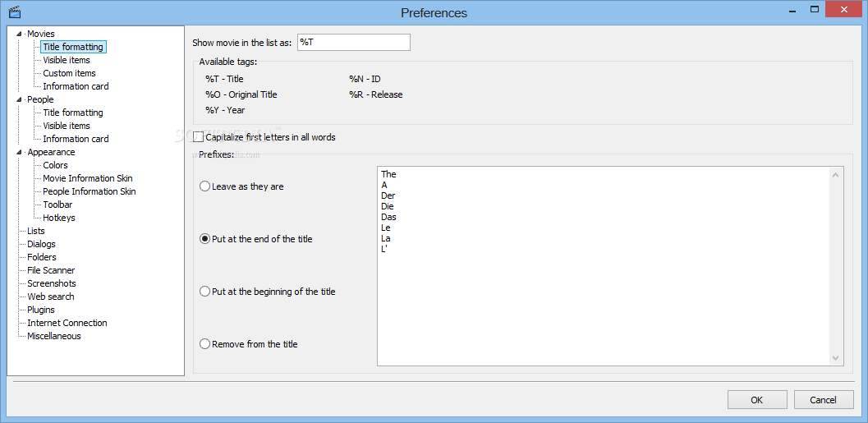Close the Preferences window
The height and width of the screenshot is (423, 868).
[x=843, y=9]
